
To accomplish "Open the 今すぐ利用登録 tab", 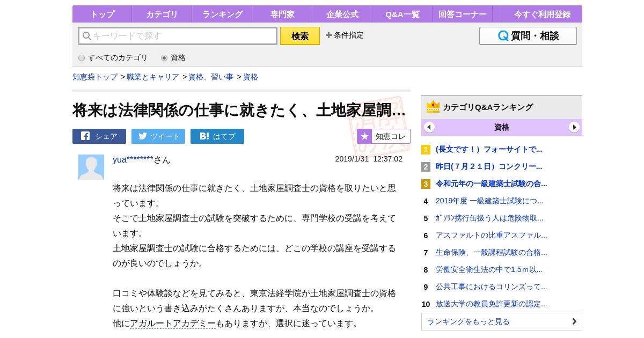I will click(x=541, y=14).
